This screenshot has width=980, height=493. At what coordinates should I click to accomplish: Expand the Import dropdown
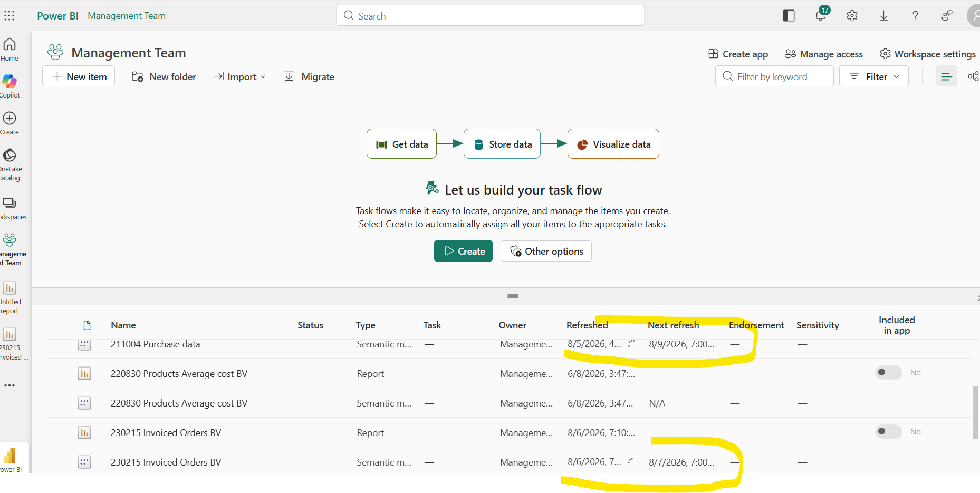(x=239, y=76)
